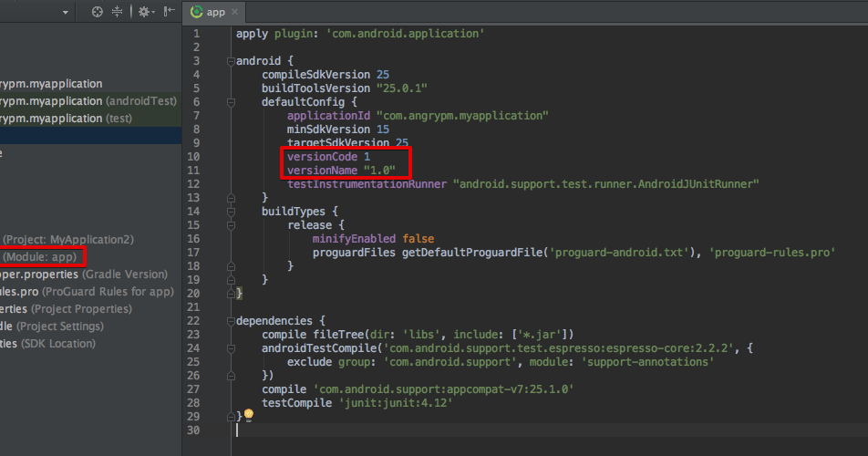Click the testInstrumentationRunner line
868x456 pixels.
pyautogui.click(x=522, y=184)
